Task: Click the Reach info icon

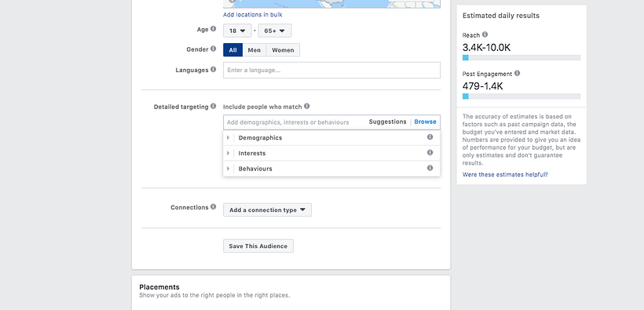Action: [485, 35]
